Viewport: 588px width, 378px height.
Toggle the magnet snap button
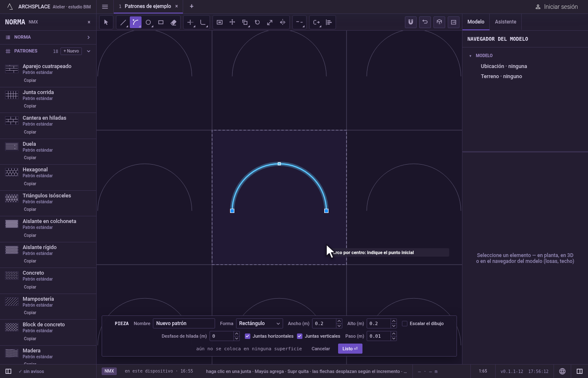point(411,22)
